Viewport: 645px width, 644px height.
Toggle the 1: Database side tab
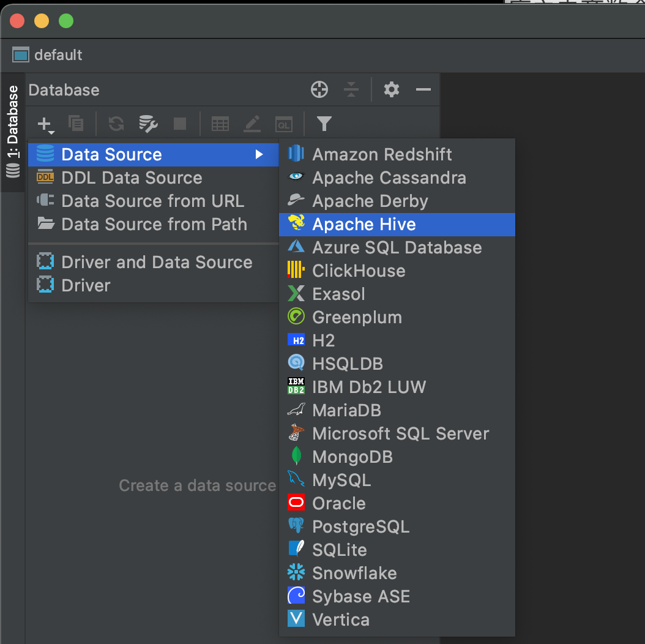(13, 132)
